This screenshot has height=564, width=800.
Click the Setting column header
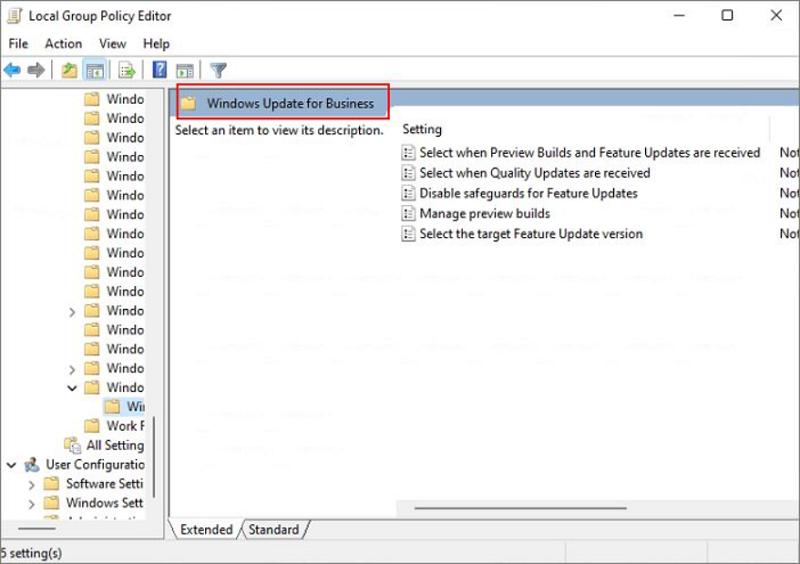click(x=422, y=129)
